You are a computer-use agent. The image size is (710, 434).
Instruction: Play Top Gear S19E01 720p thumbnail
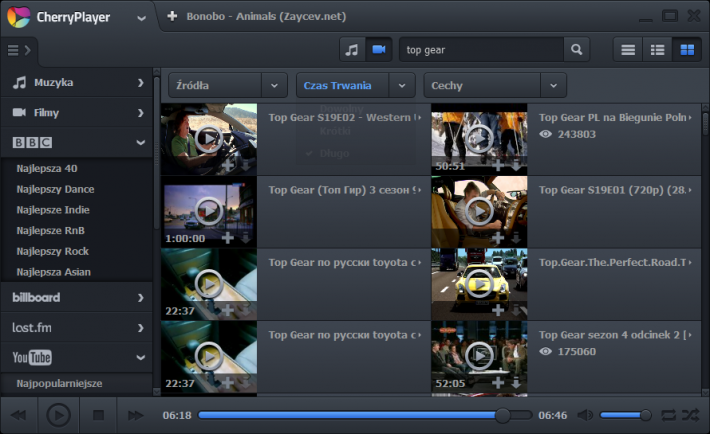[479, 211]
